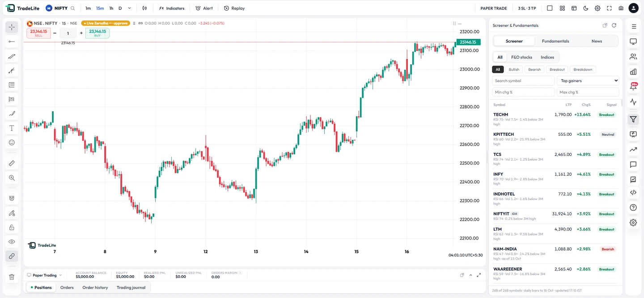Image resolution: width=644 pixels, height=298 pixels.
Task: Select the F&O stocks segment tab
Action: [521, 57]
